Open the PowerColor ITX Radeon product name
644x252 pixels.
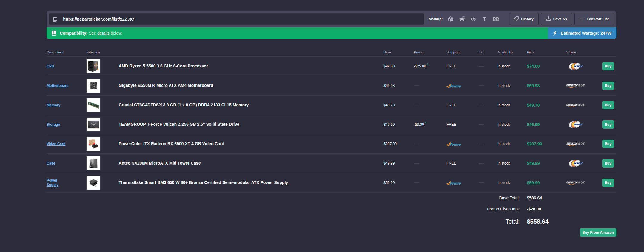coord(171,144)
